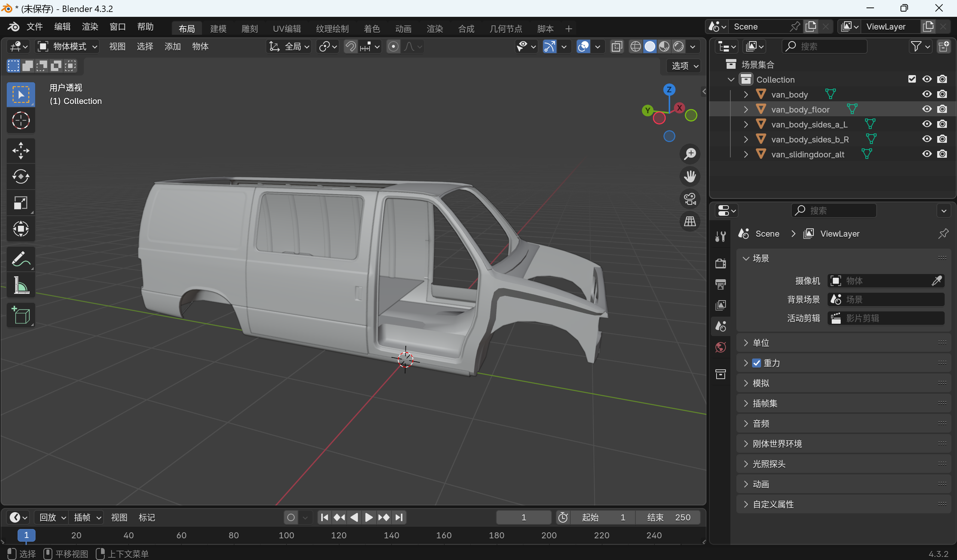Screen dimensions: 957x560
Task: Select the Rotate tool
Action: point(21,176)
